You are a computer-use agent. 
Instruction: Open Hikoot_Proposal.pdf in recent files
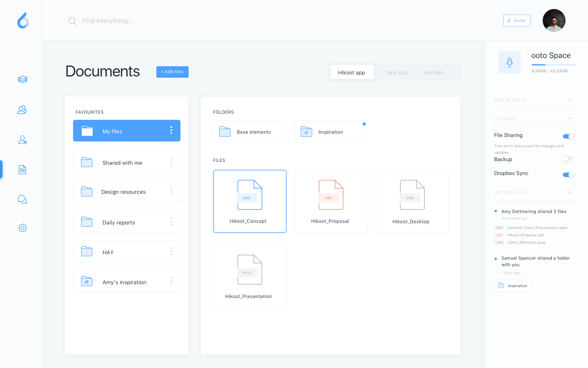(519, 235)
